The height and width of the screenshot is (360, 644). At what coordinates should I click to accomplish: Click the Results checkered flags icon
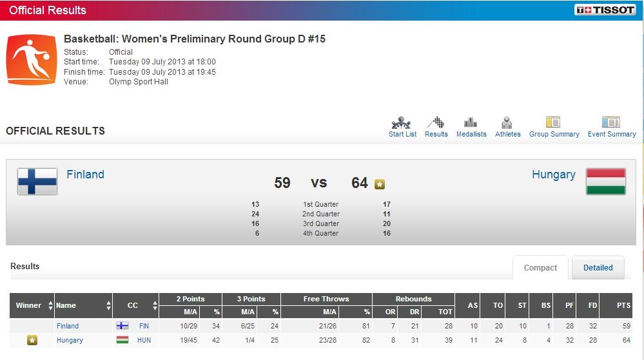(436, 122)
